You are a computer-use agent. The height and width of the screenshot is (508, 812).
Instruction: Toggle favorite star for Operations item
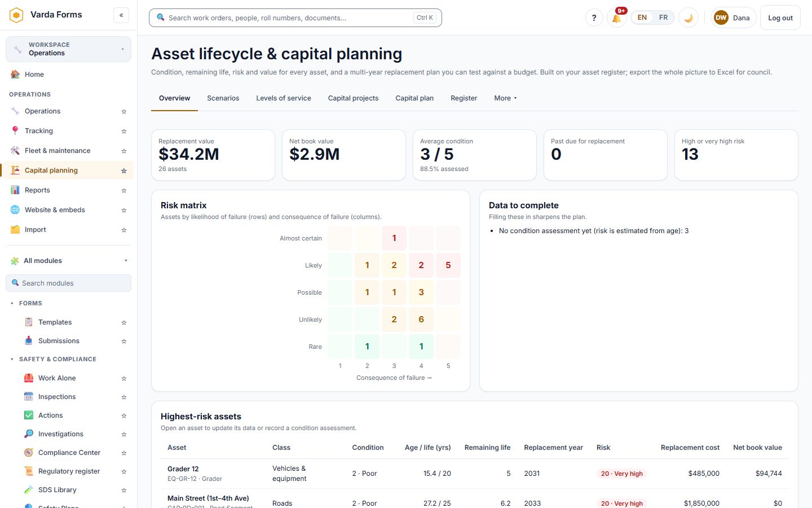124,111
